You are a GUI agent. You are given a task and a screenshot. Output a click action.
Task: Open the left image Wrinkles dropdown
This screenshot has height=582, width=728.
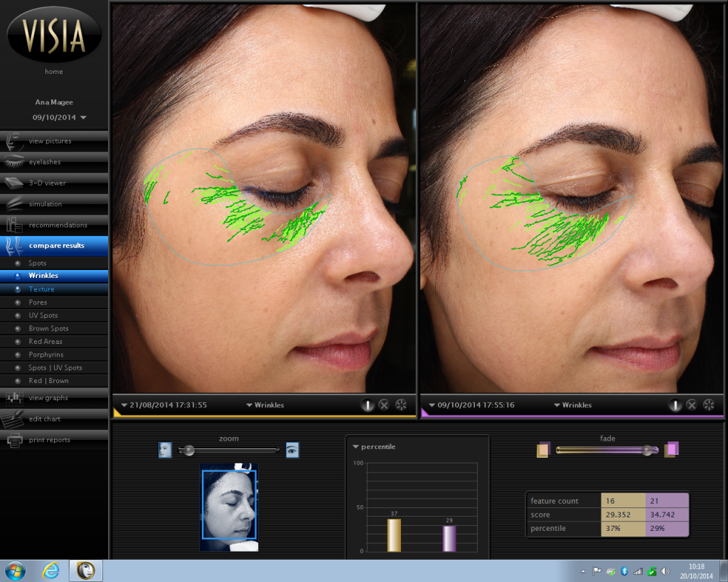[x=264, y=405]
